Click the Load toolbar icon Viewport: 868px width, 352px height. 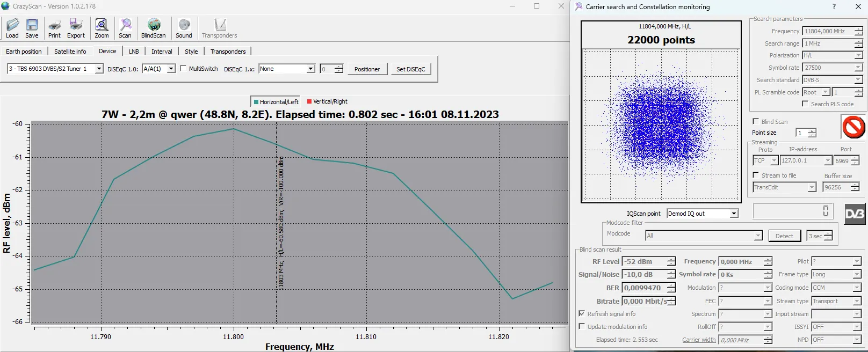pos(12,28)
